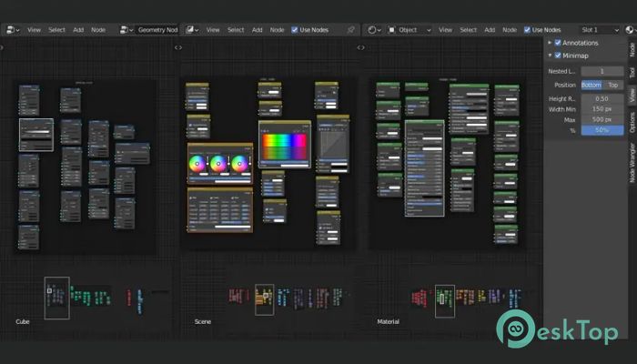The width and height of the screenshot is (637, 364).
Task: Click the left color wheel in Color Balance node
Action: point(197,164)
